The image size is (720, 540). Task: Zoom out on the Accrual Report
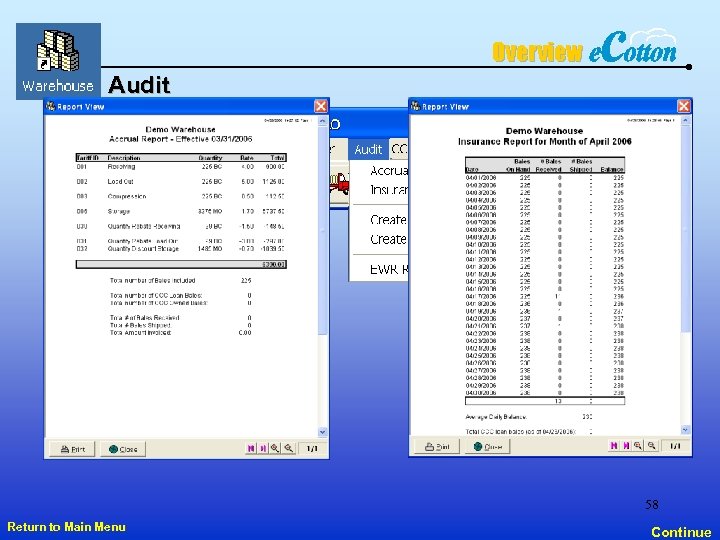288,448
